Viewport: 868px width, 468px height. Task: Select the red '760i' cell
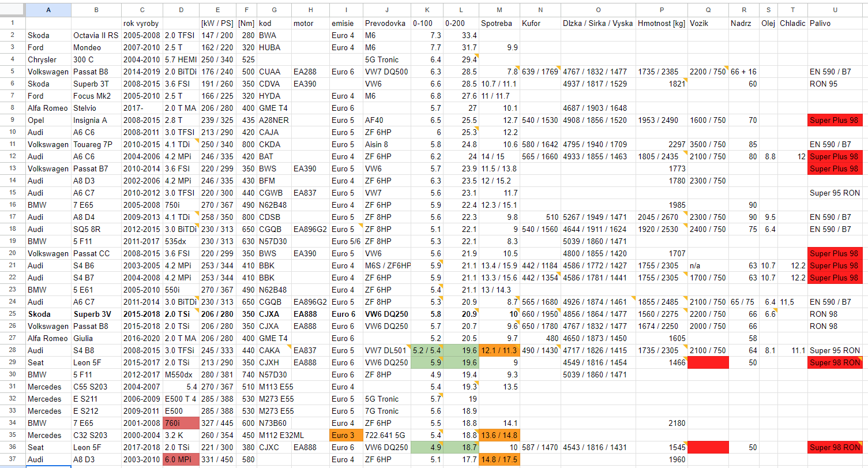pyautogui.click(x=181, y=423)
